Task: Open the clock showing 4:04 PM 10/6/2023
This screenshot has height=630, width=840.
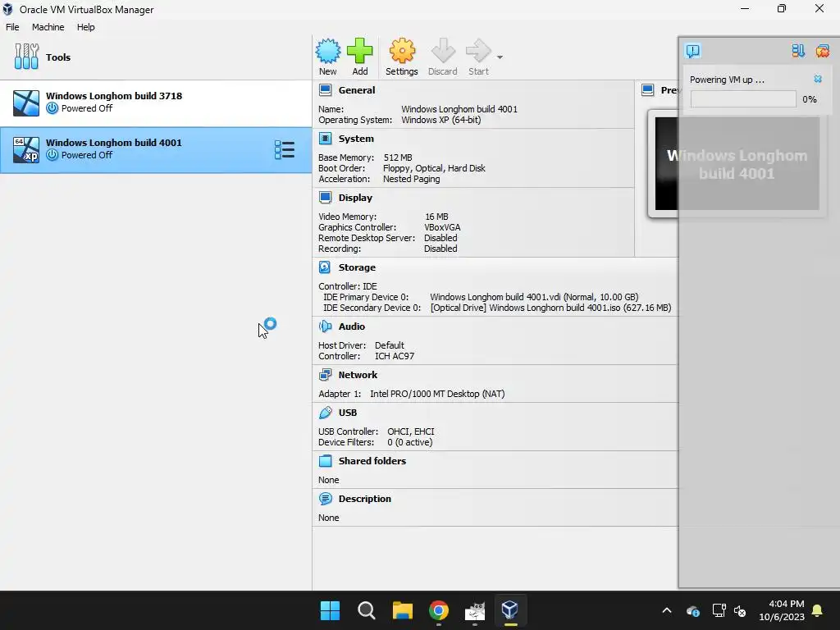Action: pos(782,610)
